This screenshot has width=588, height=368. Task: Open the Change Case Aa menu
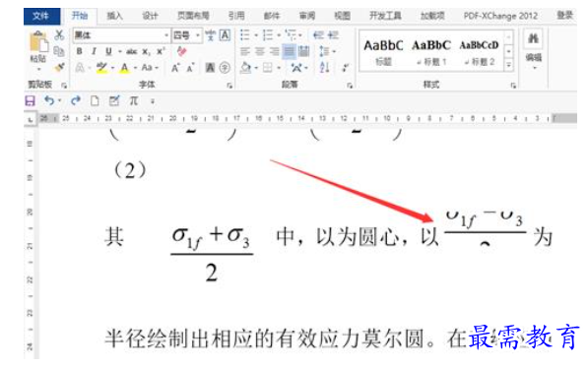tap(150, 68)
